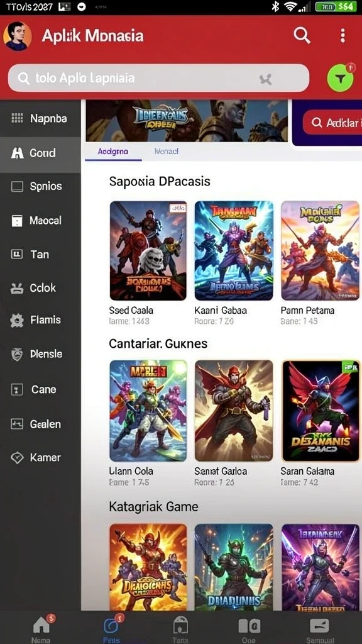Click the 'Aplik Mdnasia' app title

(93, 36)
